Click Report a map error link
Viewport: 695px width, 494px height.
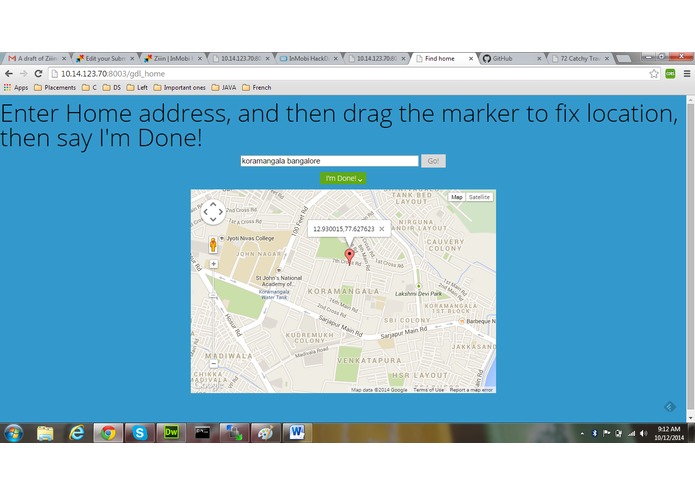point(471,390)
